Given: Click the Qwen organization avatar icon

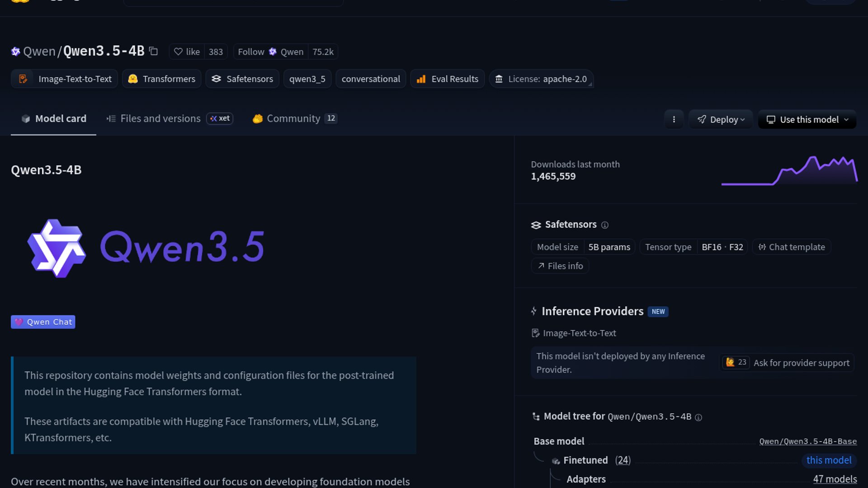Looking at the screenshot, I should coord(15,52).
